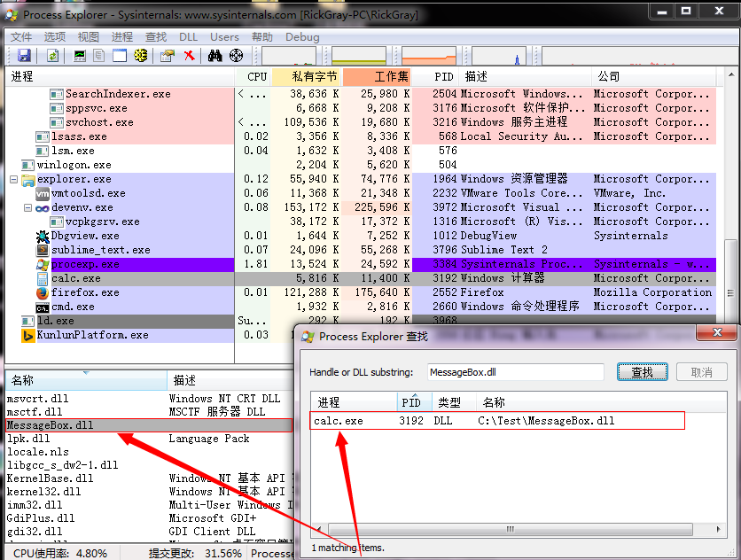Select KernelBase.dll in the DLL list
Viewport: 741px width, 560px height.
[51, 478]
